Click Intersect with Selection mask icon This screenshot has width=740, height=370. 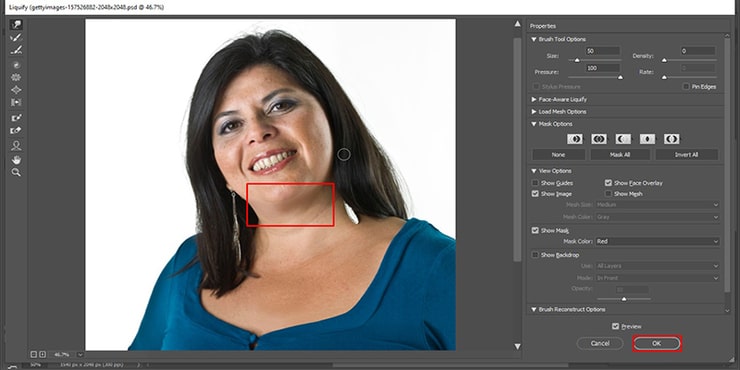648,139
